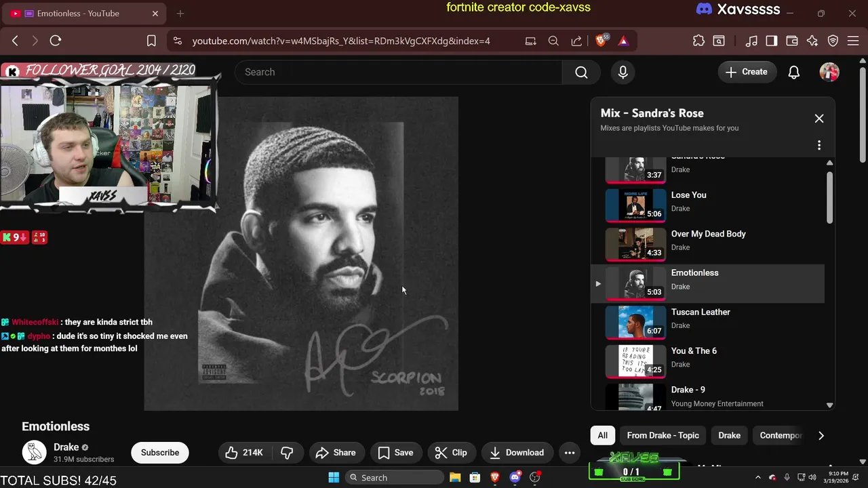Open Microsoft Store from the taskbar

point(475,477)
